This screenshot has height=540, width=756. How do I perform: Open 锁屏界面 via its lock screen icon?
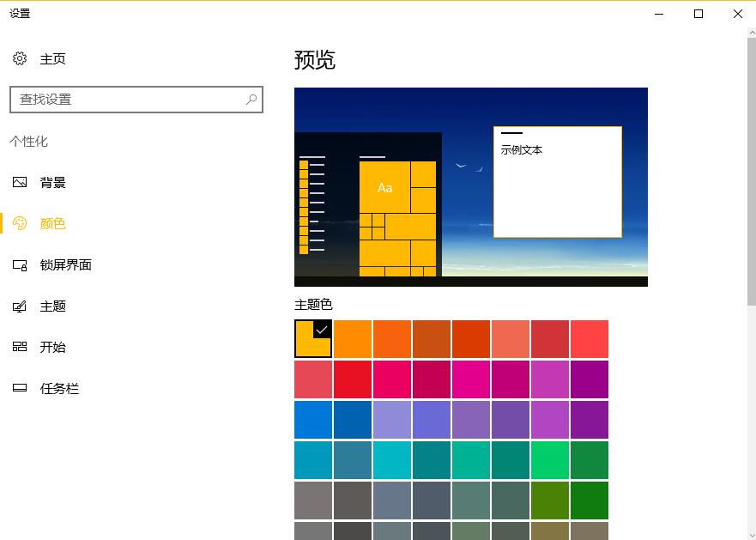click(20, 264)
